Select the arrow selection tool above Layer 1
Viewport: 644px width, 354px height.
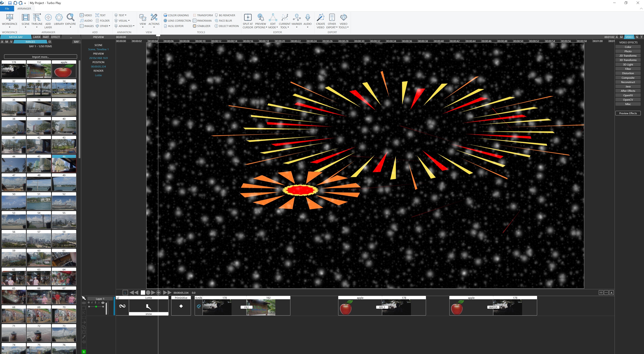click(x=84, y=298)
